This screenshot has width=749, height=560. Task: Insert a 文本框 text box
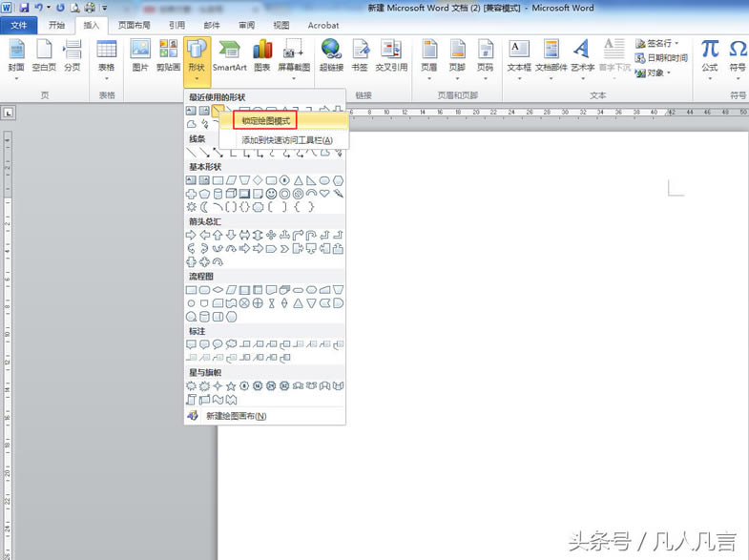pos(518,54)
